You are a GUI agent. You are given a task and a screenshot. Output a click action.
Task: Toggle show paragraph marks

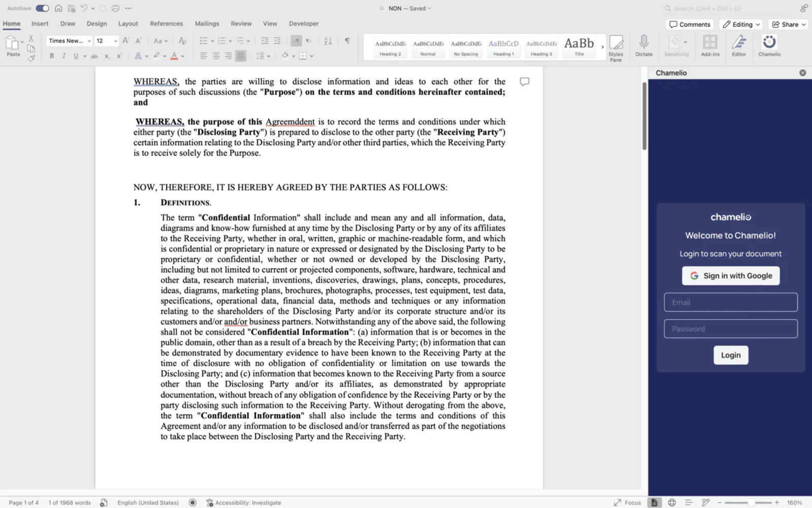pos(347,41)
